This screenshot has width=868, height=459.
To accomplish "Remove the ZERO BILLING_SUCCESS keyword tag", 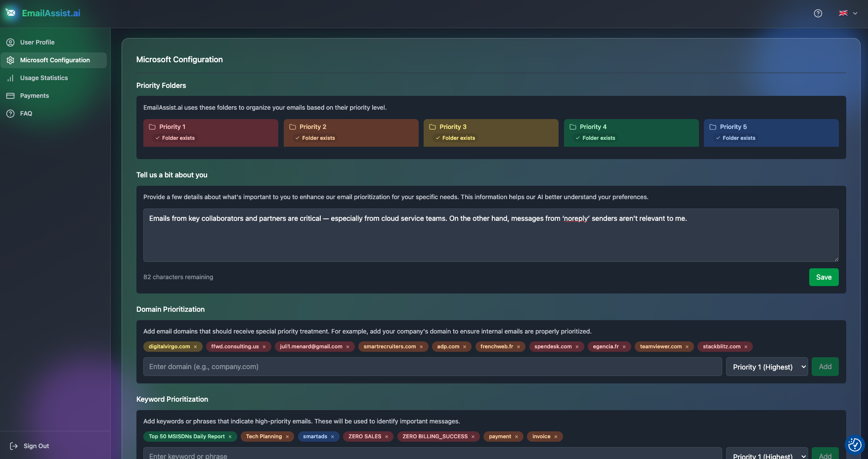I will (x=473, y=437).
